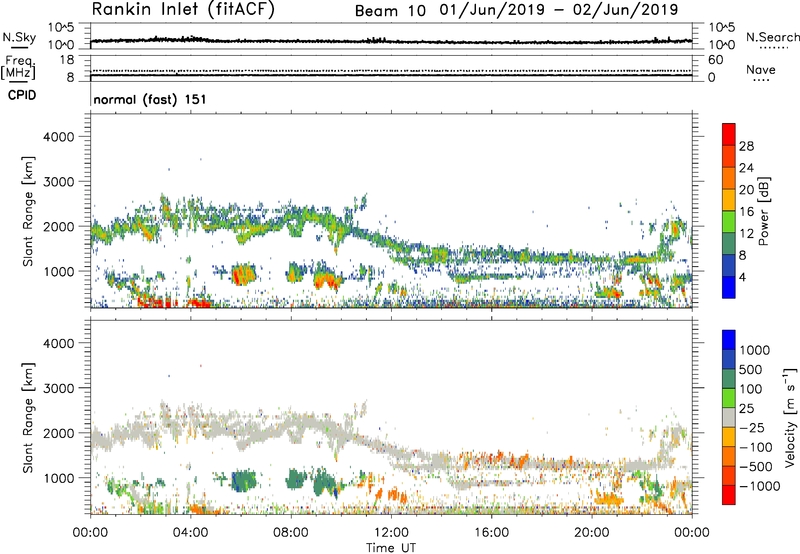Viewport: 800px width, 554px height.
Task: Click the "Rankin Inlet (fitACF)" plot title
Action: pos(183,10)
